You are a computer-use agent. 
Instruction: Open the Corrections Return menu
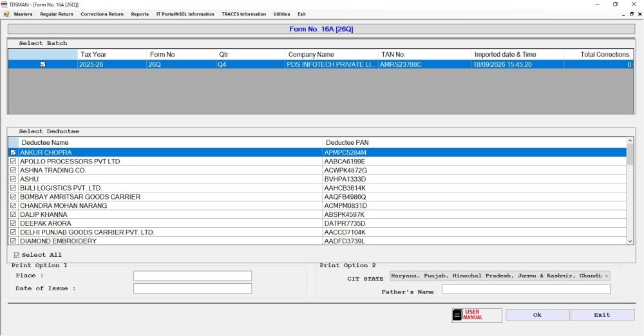tap(102, 14)
